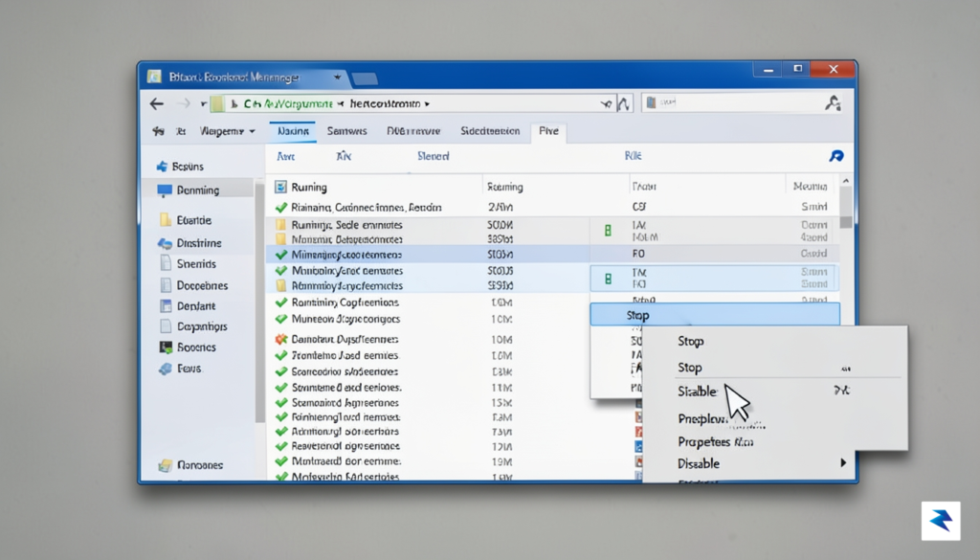
Task: Click the blue help icon below search box
Action: pyautogui.click(x=836, y=156)
